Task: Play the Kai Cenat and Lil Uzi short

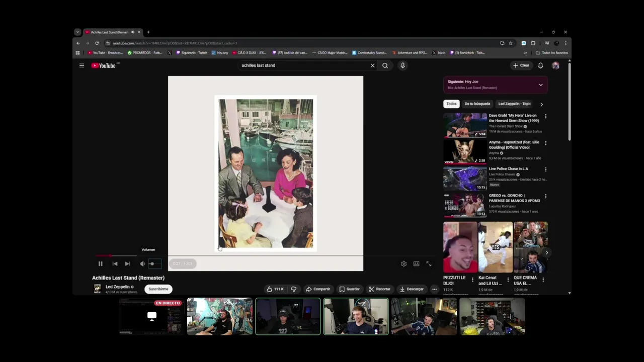Action: pyautogui.click(x=495, y=247)
